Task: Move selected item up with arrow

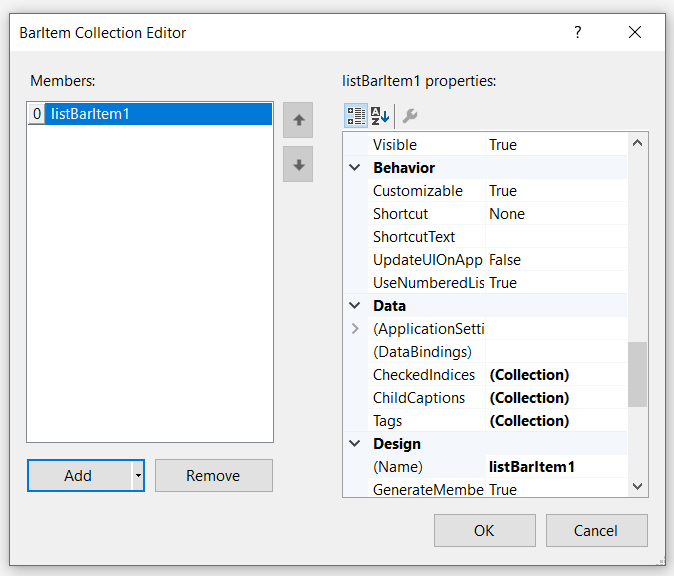Action: click(298, 120)
